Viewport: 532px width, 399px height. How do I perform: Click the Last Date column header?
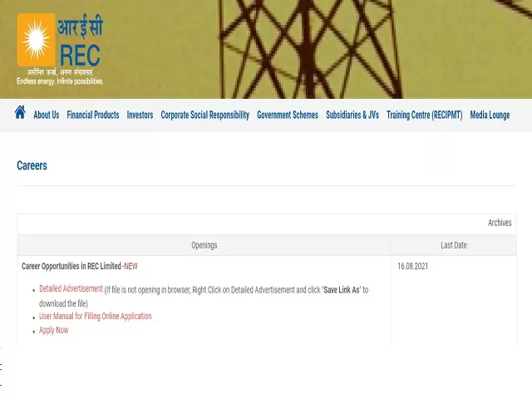pos(454,245)
